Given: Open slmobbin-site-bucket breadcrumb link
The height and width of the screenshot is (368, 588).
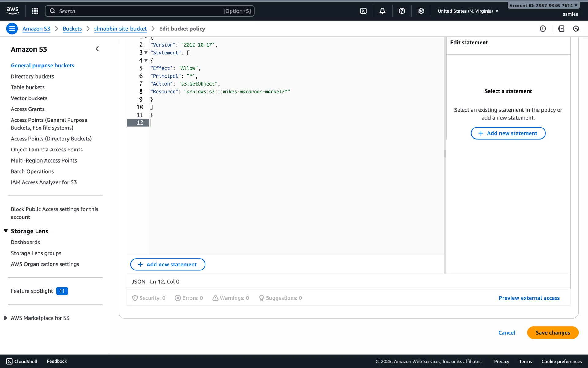Looking at the screenshot, I should click(120, 29).
